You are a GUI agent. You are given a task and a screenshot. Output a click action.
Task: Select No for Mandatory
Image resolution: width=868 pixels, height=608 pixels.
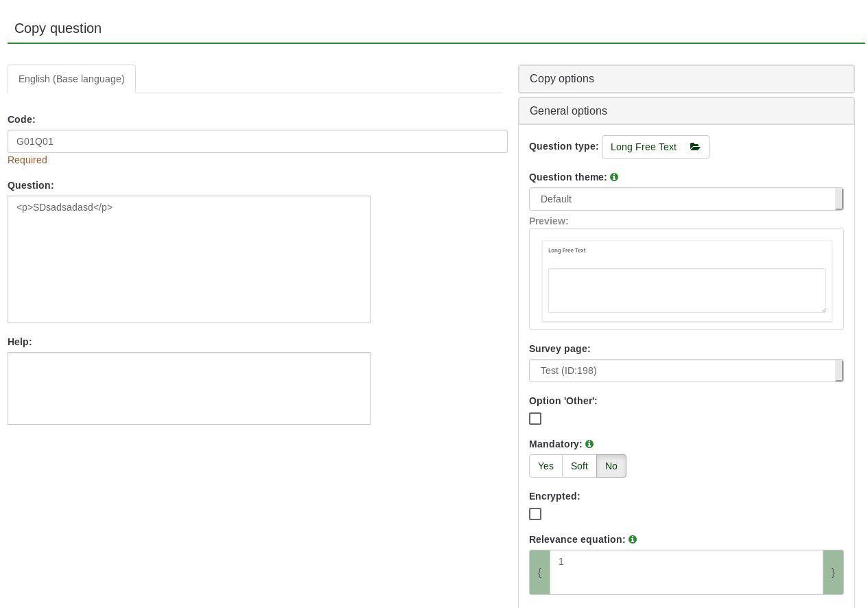[x=611, y=466]
